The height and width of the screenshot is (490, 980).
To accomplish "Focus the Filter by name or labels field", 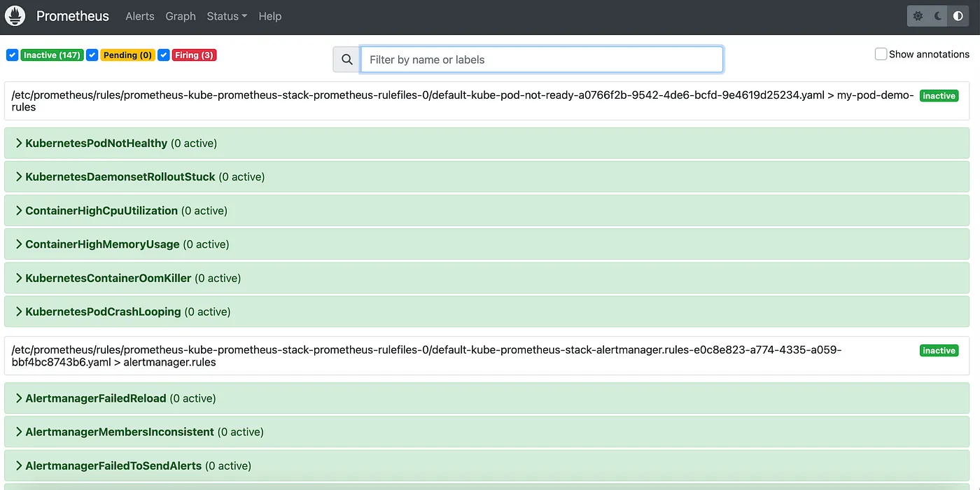I will tap(541, 59).
